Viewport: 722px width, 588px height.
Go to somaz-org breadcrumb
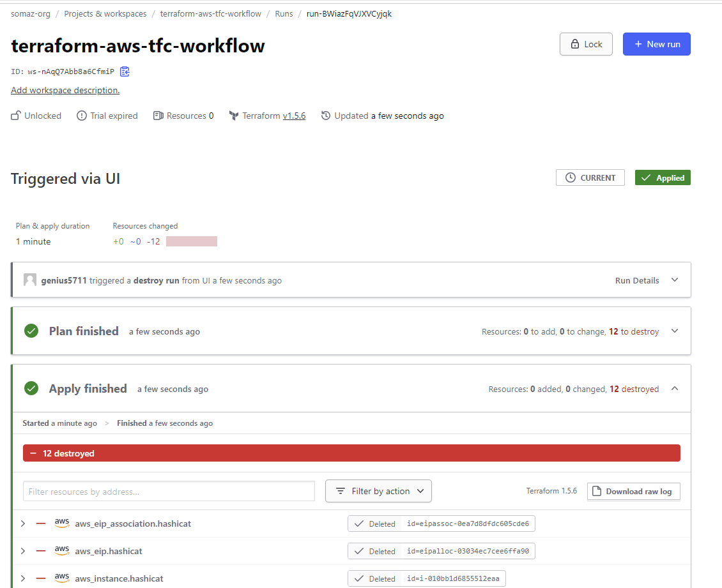point(31,14)
